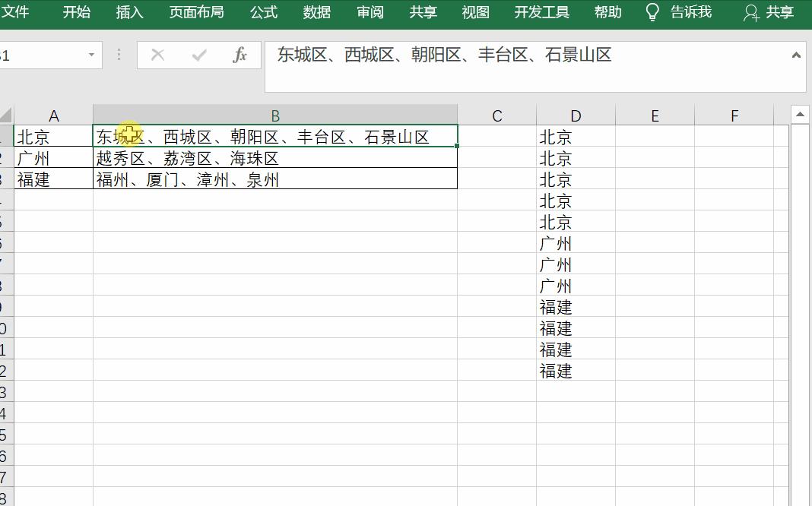Select cell A1 containing 北京
The width and height of the screenshot is (812, 506).
click(x=53, y=137)
